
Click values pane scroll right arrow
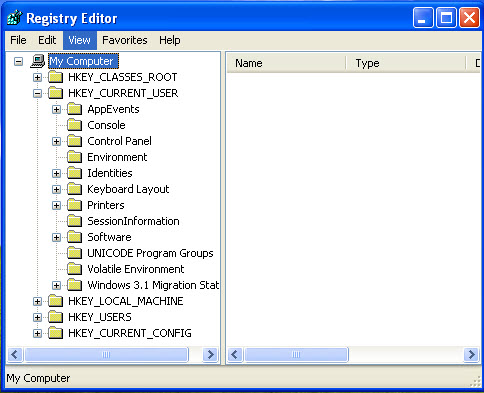[x=472, y=354]
